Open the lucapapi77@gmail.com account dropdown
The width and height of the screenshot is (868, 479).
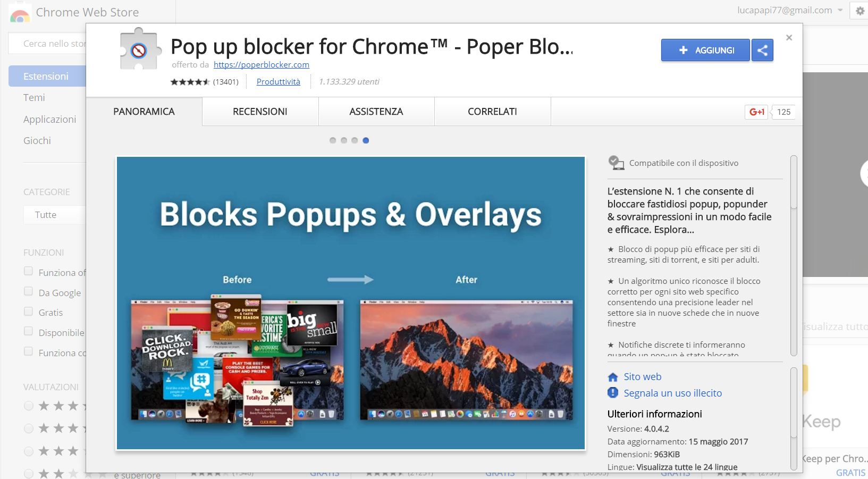coord(790,10)
